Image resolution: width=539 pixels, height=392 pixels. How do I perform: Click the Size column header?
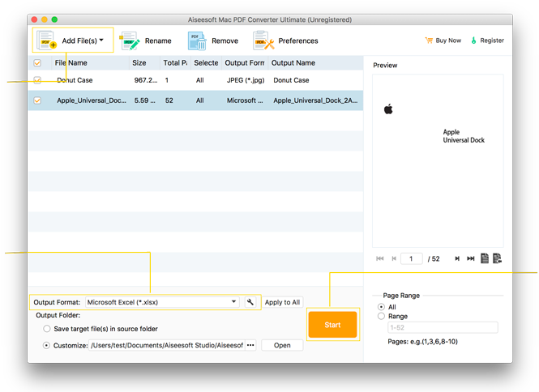[x=139, y=63]
